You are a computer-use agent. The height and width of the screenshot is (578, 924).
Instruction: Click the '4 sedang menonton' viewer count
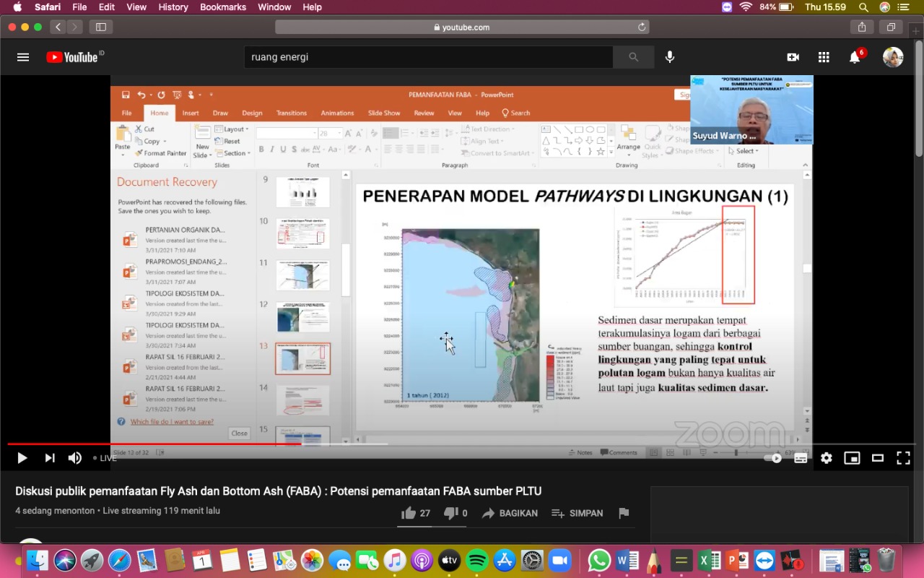point(55,511)
